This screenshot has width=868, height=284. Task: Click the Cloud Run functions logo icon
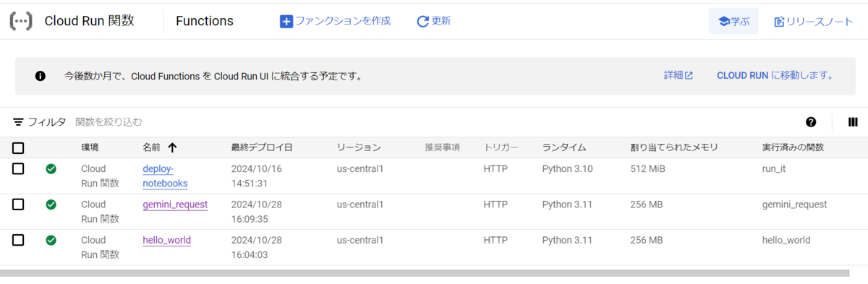click(x=20, y=21)
